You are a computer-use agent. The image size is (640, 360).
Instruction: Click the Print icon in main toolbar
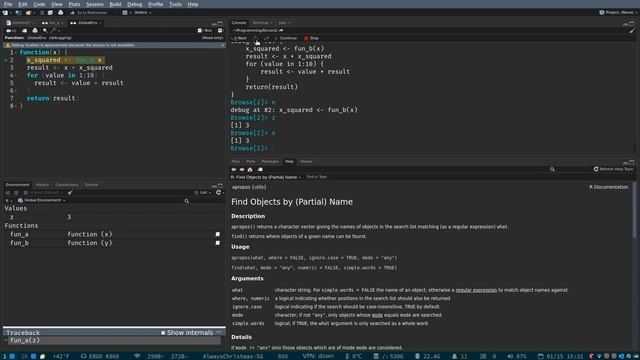(60, 13)
